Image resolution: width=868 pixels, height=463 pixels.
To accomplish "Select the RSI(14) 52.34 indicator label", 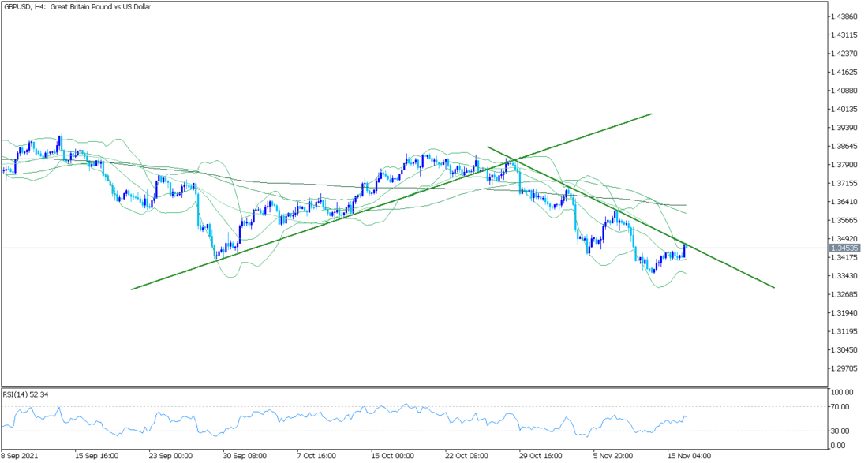I will [25, 394].
